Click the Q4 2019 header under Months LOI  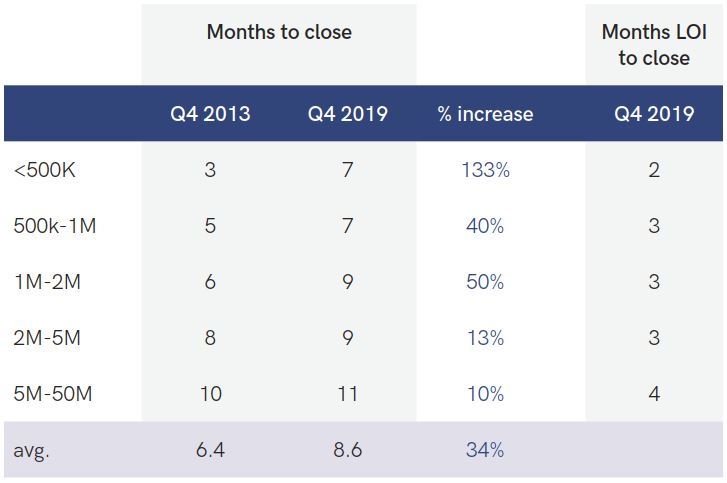[x=653, y=114]
